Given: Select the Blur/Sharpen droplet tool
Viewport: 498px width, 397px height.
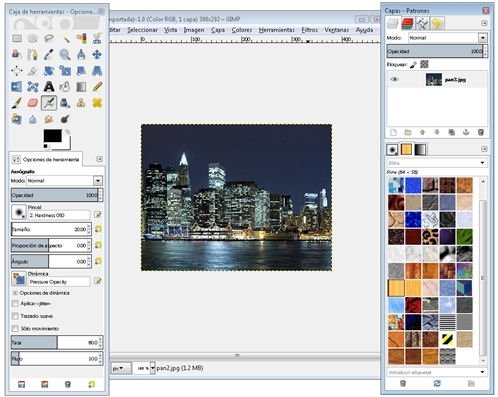Looking at the screenshot, I should [x=33, y=119].
